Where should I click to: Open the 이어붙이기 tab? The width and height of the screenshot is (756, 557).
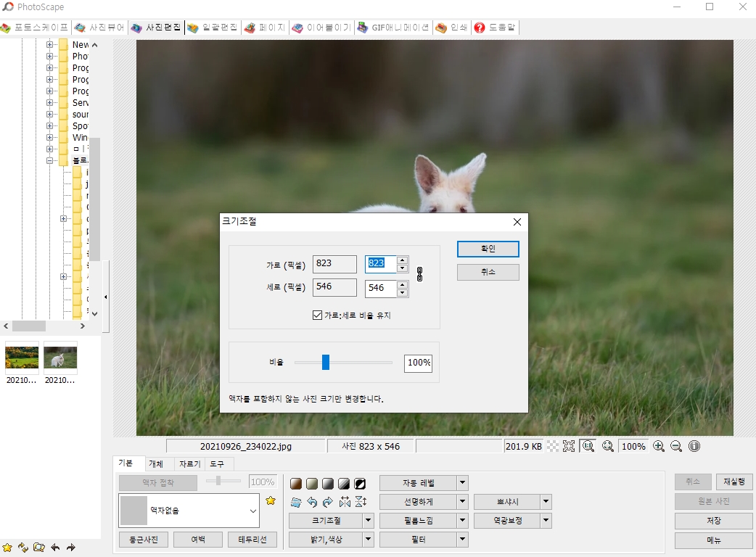coord(322,28)
